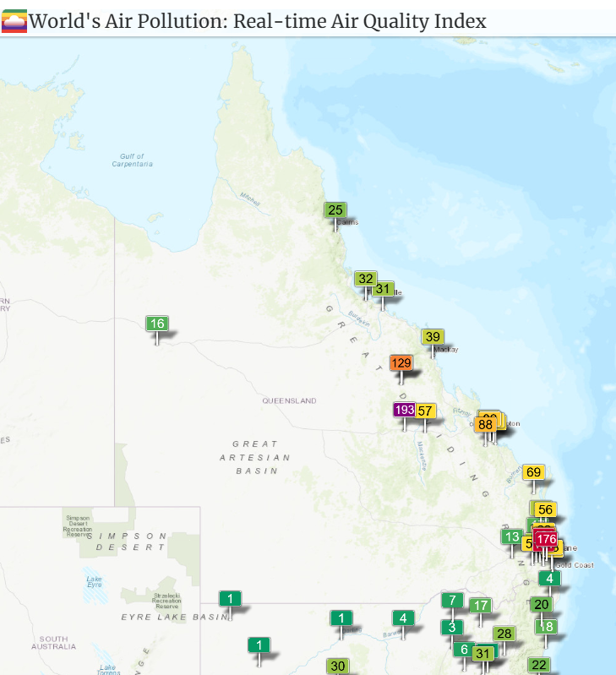Image resolution: width=616 pixels, height=675 pixels.
Task: Open the green 30 AQI marker
Action: 337,667
